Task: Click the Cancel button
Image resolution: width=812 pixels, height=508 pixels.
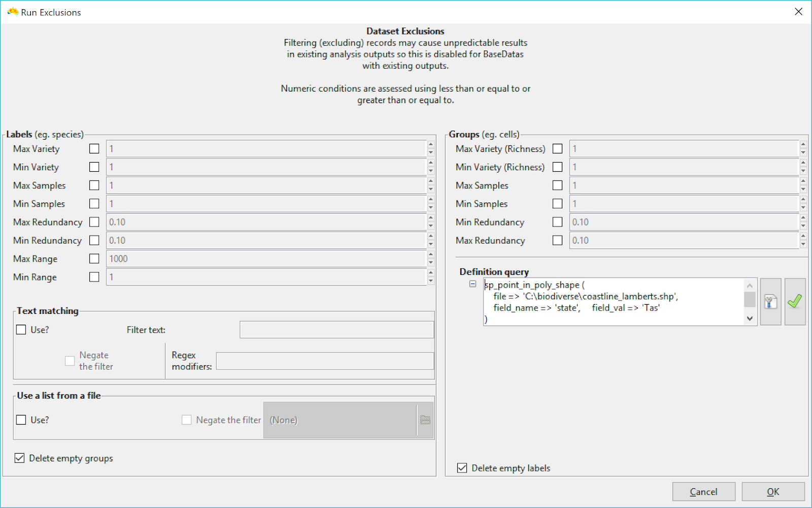Action: pyautogui.click(x=703, y=491)
